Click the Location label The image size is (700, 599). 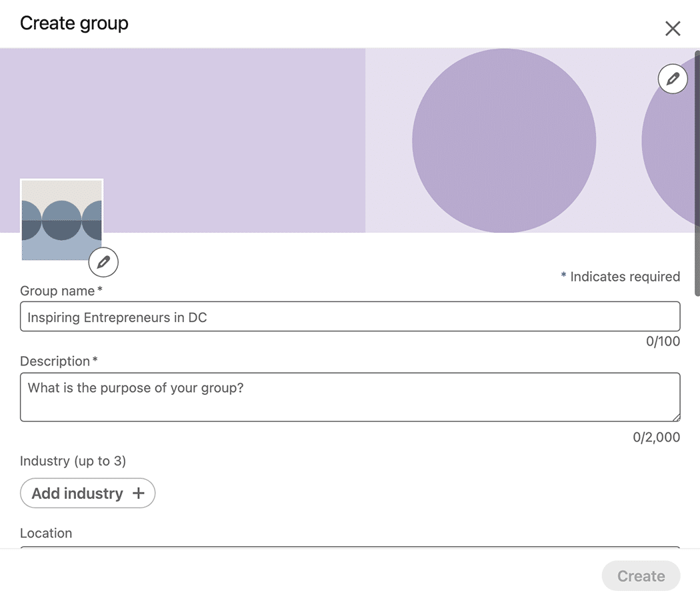pyautogui.click(x=46, y=533)
